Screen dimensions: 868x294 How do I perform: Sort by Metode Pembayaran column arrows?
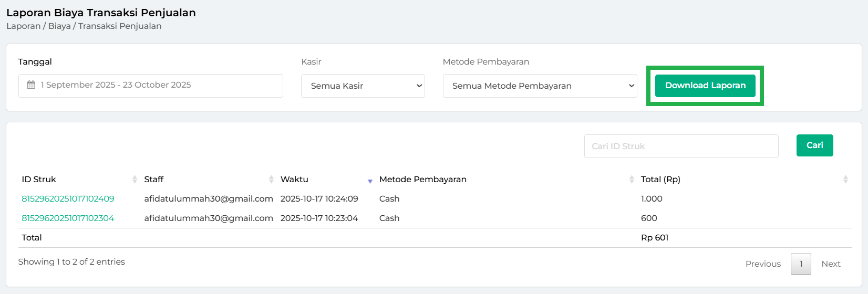632,180
